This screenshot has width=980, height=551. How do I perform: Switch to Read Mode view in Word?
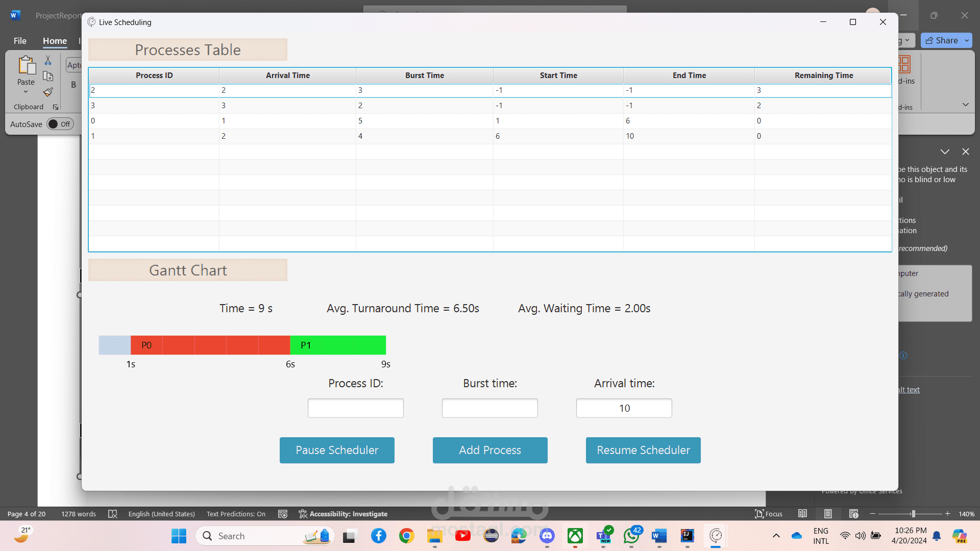point(802,514)
